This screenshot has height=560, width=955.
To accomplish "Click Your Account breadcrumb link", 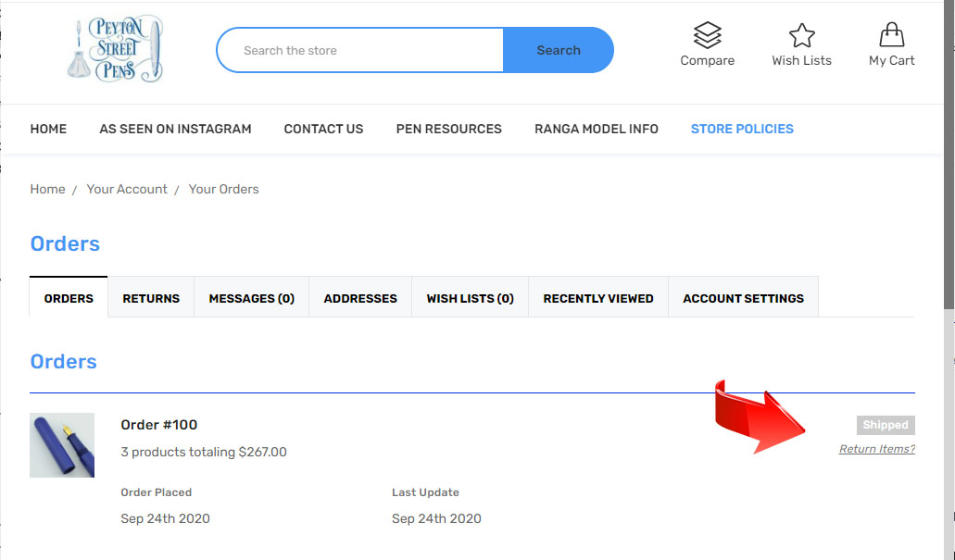I will point(127,189).
